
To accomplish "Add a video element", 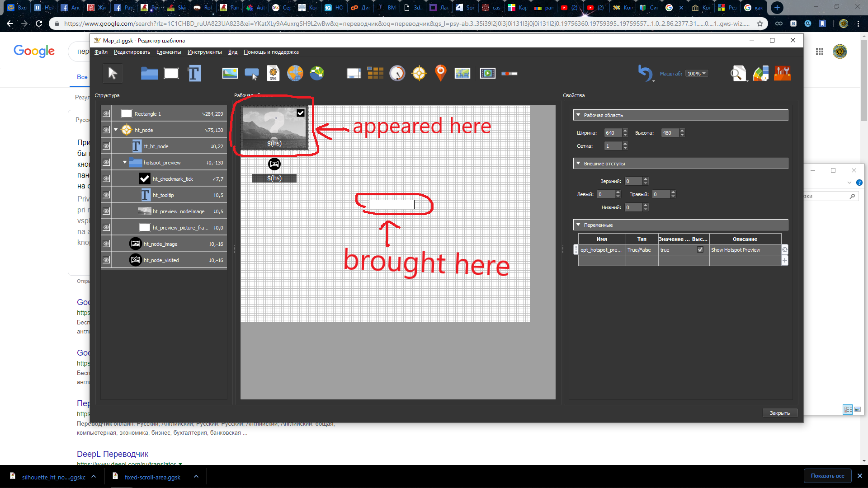I will click(x=487, y=73).
